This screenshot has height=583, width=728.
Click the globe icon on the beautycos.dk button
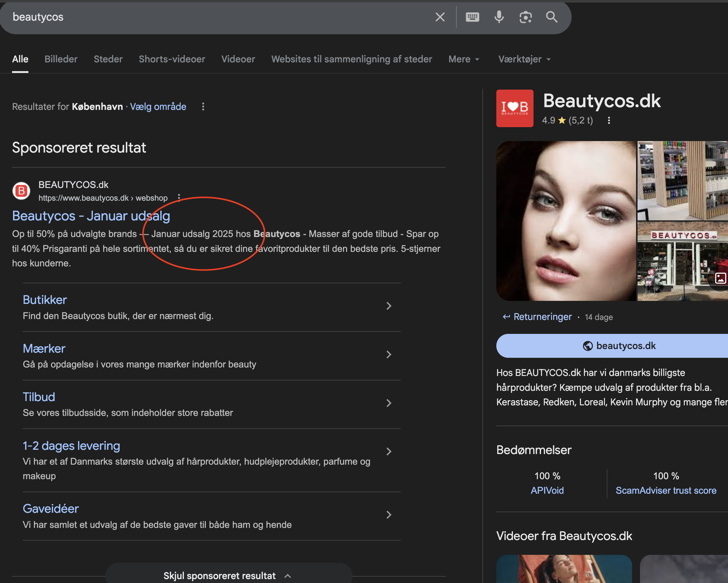[588, 346]
